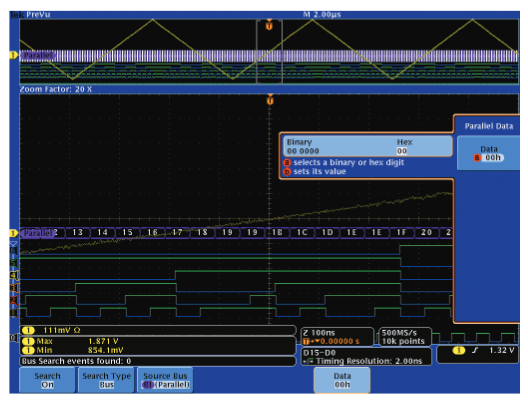The height and width of the screenshot is (402, 528).
Task: Select digital channel 1 indicator
Action: [13, 313]
